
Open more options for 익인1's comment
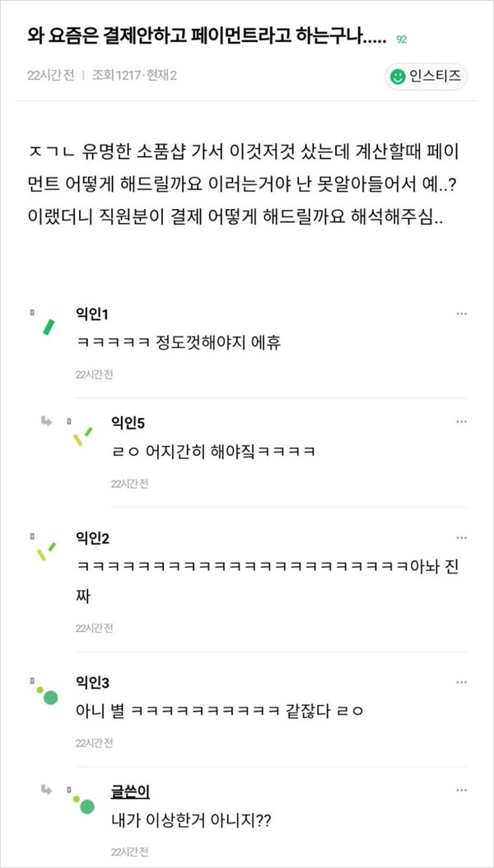click(462, 313)
